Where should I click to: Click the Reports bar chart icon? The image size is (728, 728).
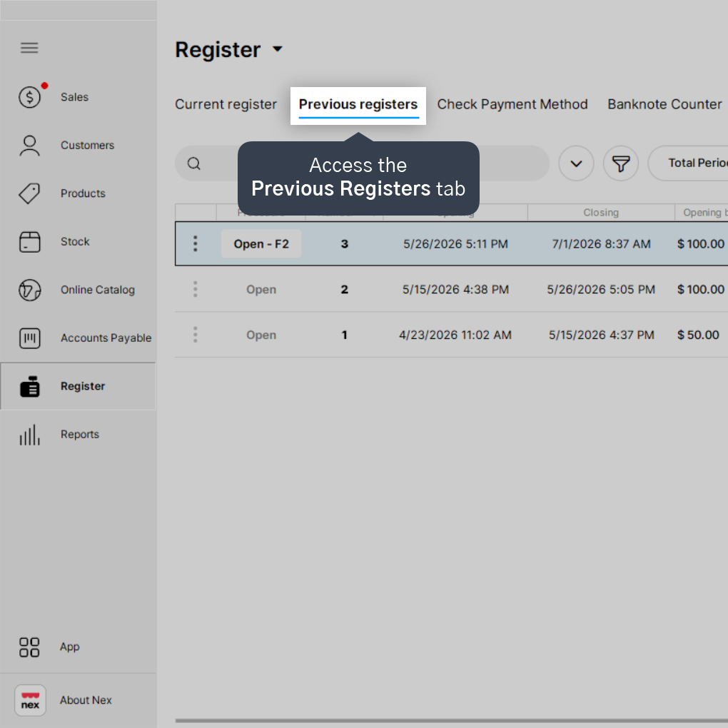point(30,435)
